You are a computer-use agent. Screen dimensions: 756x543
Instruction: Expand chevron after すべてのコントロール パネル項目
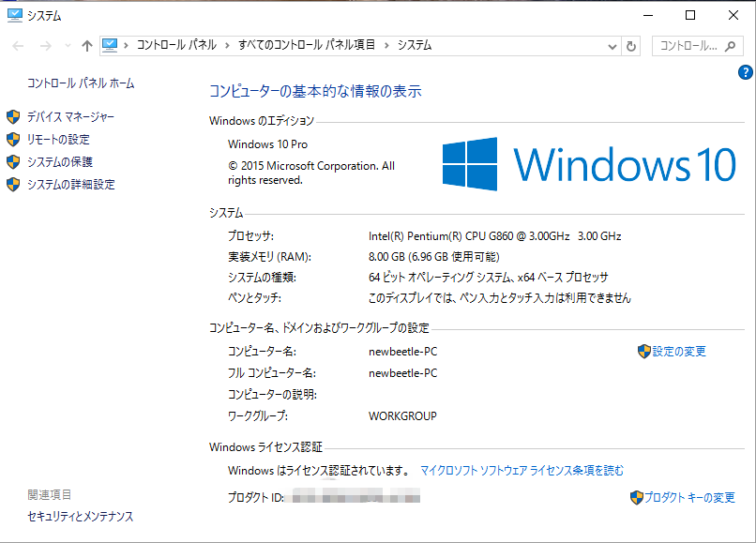click(x=386, y=46)
